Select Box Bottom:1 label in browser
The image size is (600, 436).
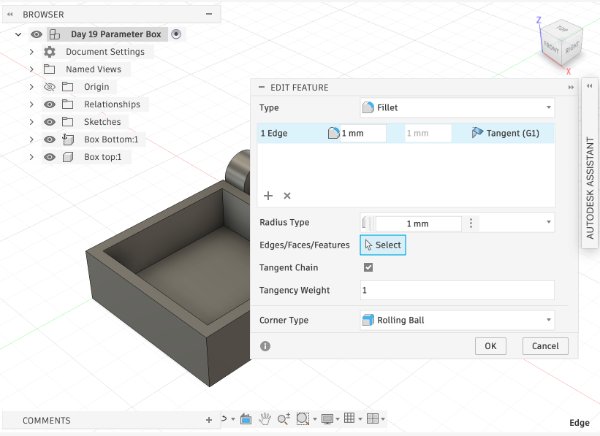[x=111, y=139]
